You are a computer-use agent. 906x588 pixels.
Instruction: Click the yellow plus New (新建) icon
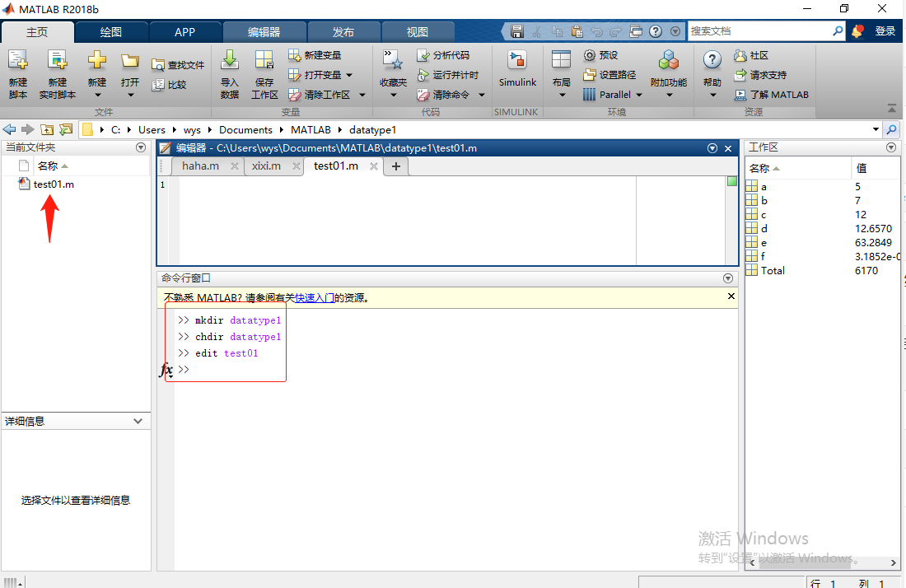(x=97, y=60)
